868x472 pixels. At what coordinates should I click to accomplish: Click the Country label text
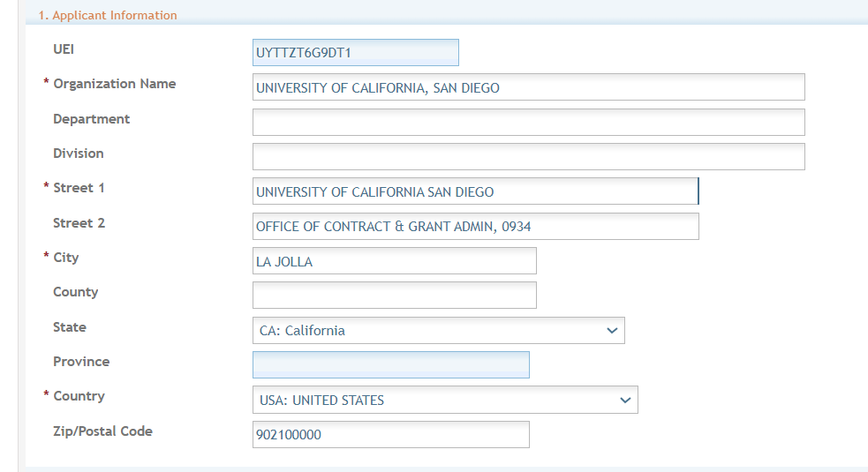79,396
